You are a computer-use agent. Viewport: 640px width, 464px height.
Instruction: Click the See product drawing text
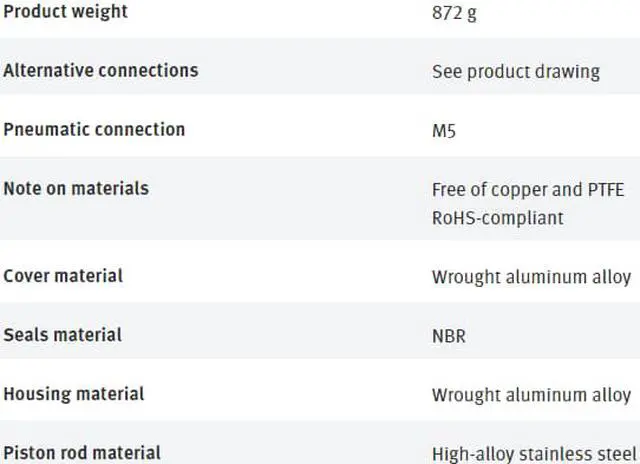point(516,72)
